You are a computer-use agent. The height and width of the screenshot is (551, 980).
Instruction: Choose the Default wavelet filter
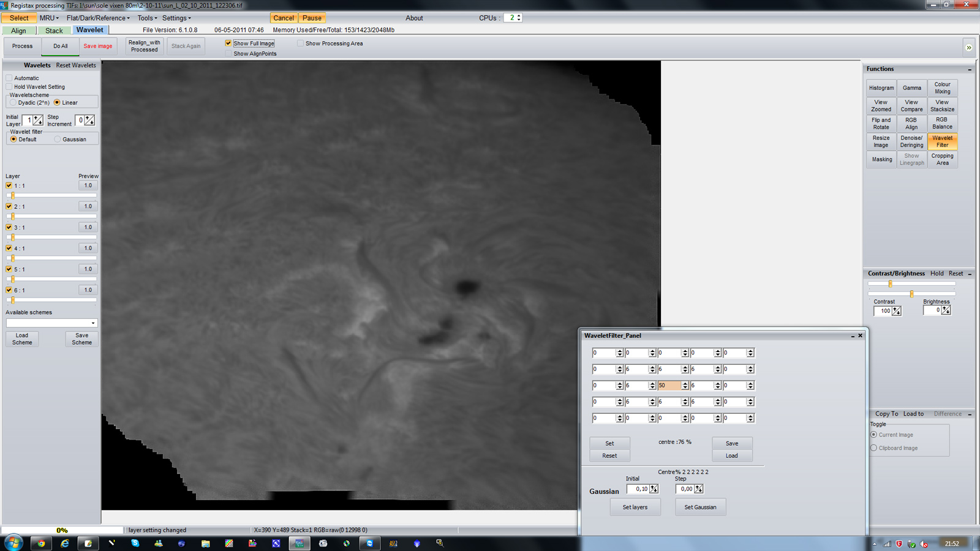point(13,139)
